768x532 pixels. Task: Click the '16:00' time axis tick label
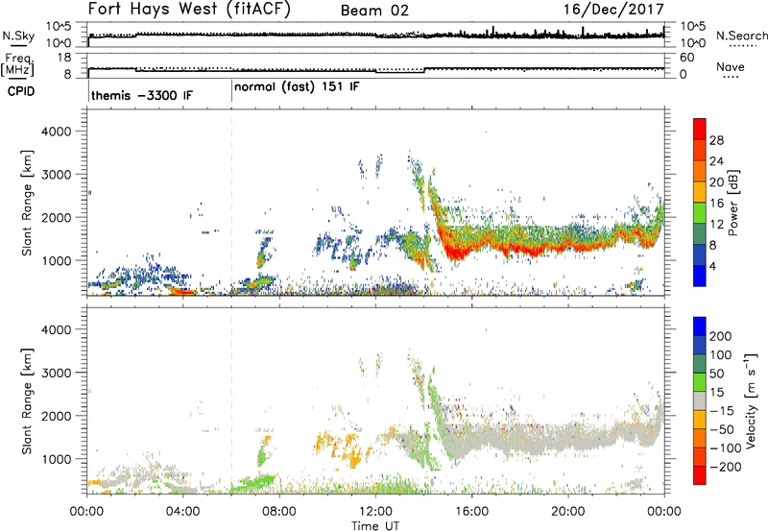pos(471,512)
